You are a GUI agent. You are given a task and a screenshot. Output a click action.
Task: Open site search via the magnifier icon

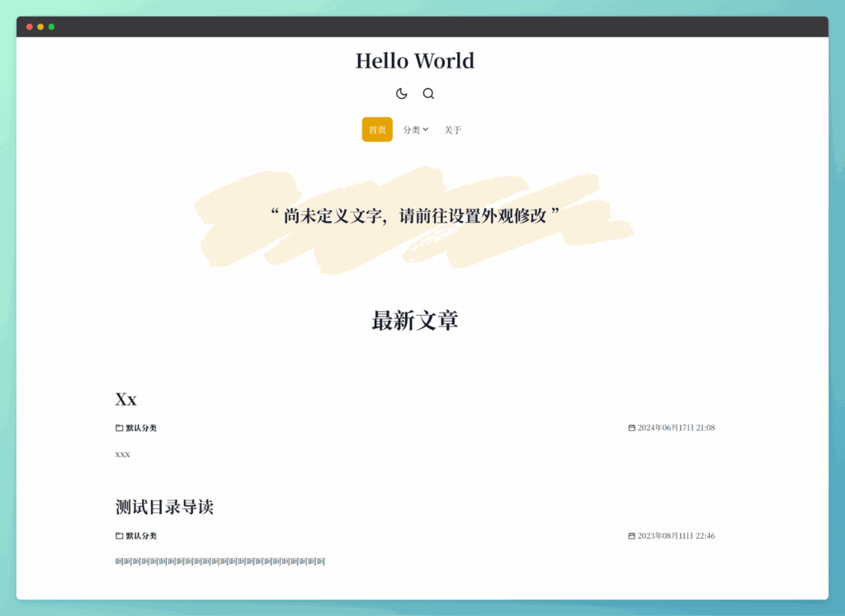click(x=428, y=93)
